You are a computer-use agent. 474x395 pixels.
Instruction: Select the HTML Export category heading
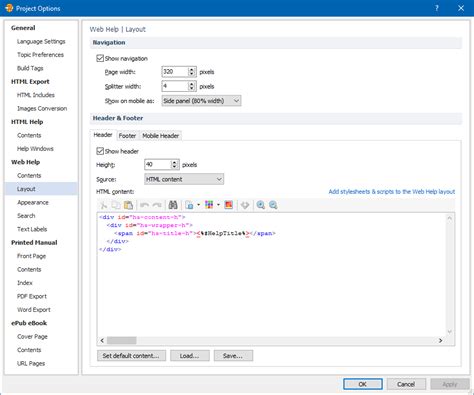[30, 82]
